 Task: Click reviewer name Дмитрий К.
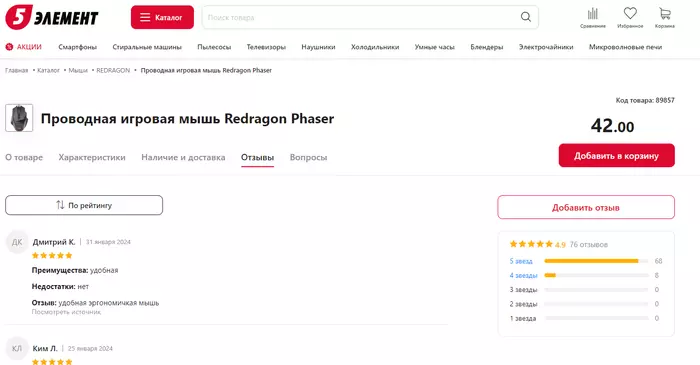pyautogui.click(x=54, y=242)
